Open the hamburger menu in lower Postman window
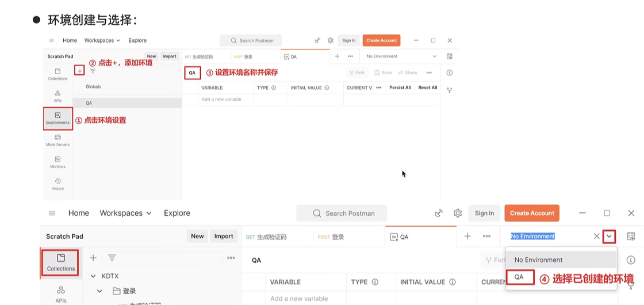 point(52,213)
